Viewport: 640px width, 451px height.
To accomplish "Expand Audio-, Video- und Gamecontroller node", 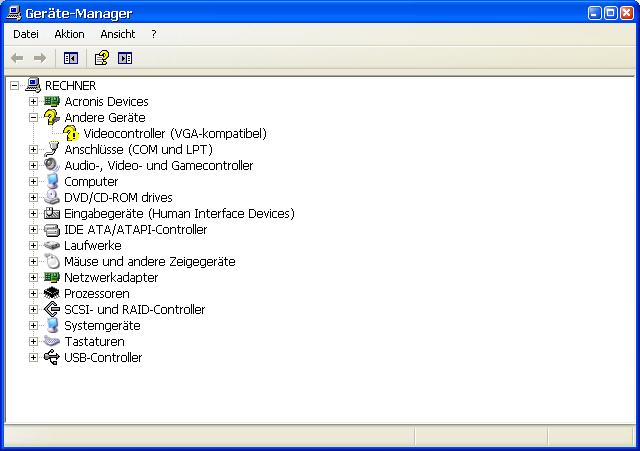I will pyautogui.click(x=33, y=165).
